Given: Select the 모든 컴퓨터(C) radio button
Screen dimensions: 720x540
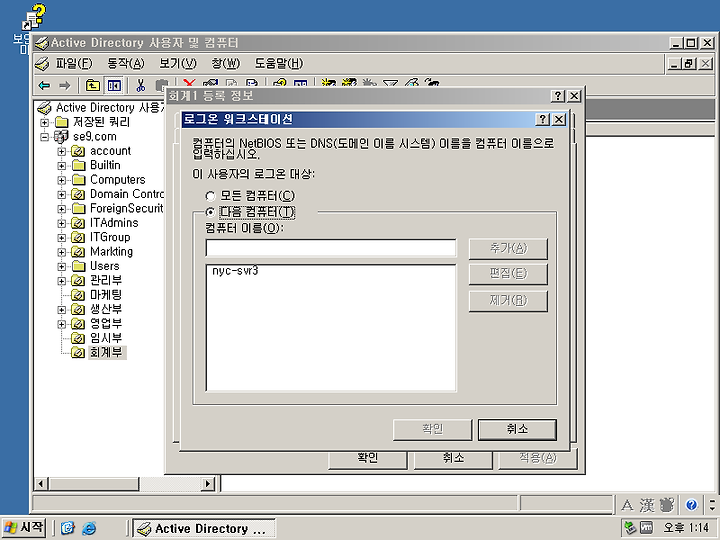Looking at the screenshot, I should click(210, 196).
